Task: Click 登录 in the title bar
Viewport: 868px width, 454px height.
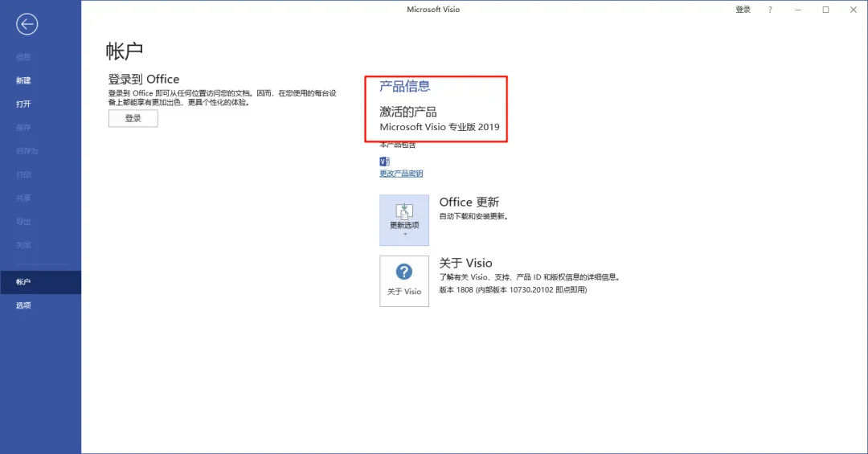Action: [743, 10]
